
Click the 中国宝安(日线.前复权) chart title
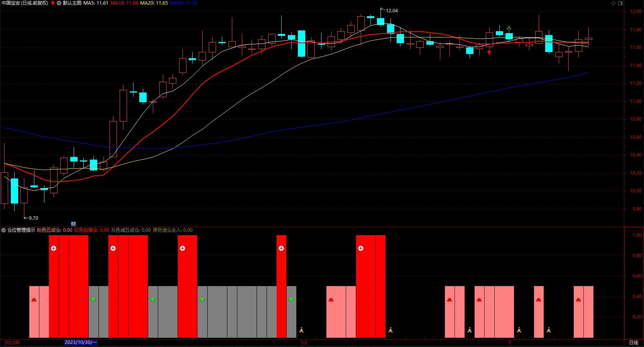point(25,3)
